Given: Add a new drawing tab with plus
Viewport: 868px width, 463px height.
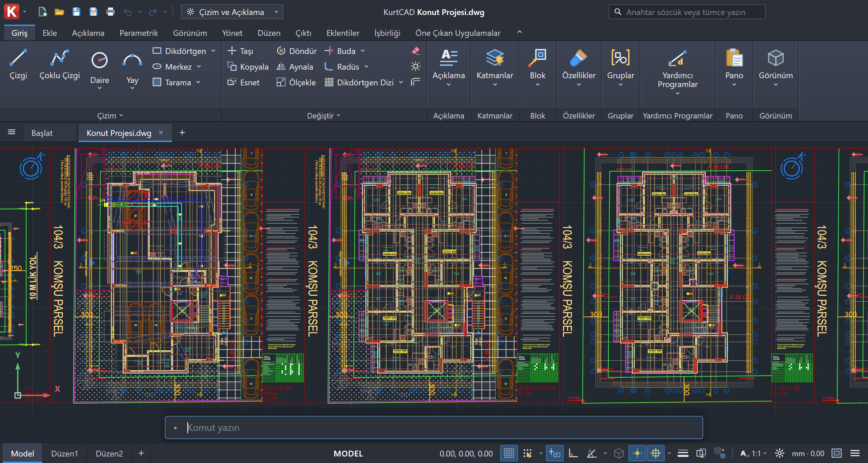Looking at the screenshot, I should (x=182, y=132).
